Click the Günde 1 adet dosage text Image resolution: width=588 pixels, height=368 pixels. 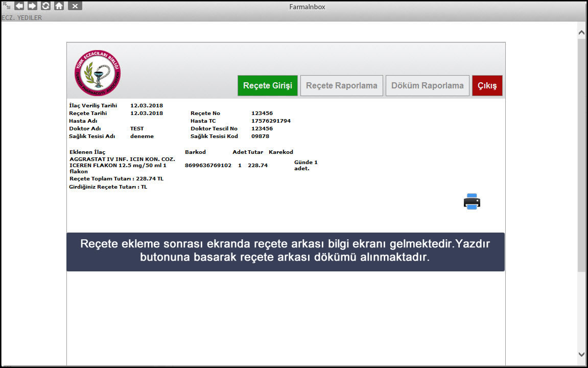305,166
